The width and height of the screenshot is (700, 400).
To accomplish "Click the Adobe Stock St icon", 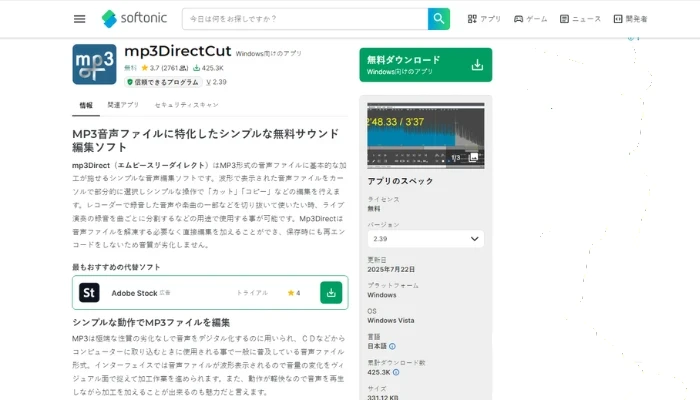I will [89, 293].
